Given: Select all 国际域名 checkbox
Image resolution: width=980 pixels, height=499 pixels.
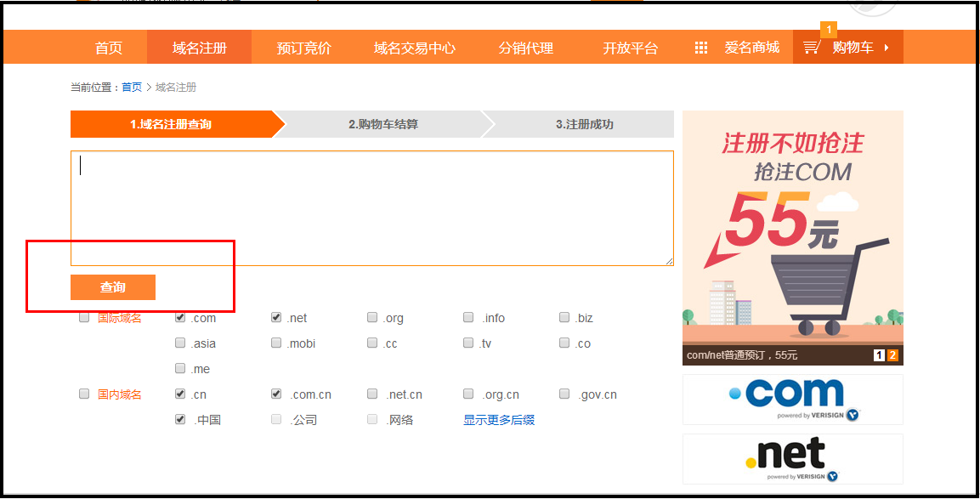Looking at the screenshot, I should point(84,318).
